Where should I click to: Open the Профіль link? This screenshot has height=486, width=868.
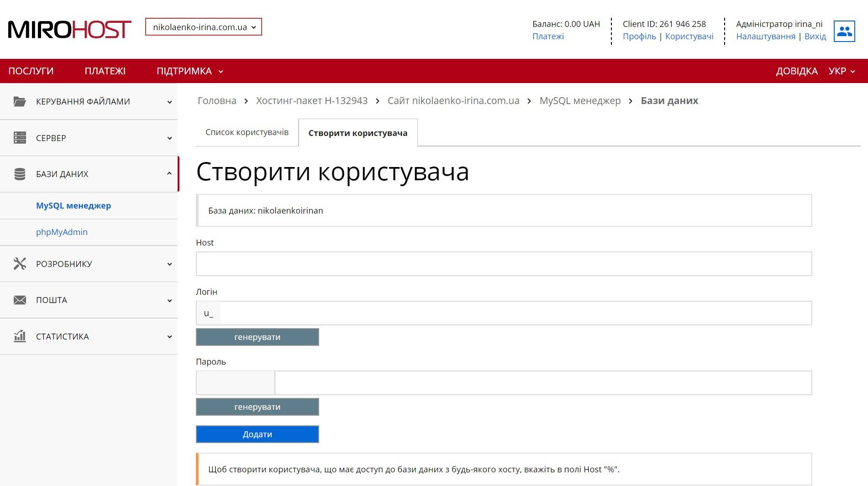639,37
